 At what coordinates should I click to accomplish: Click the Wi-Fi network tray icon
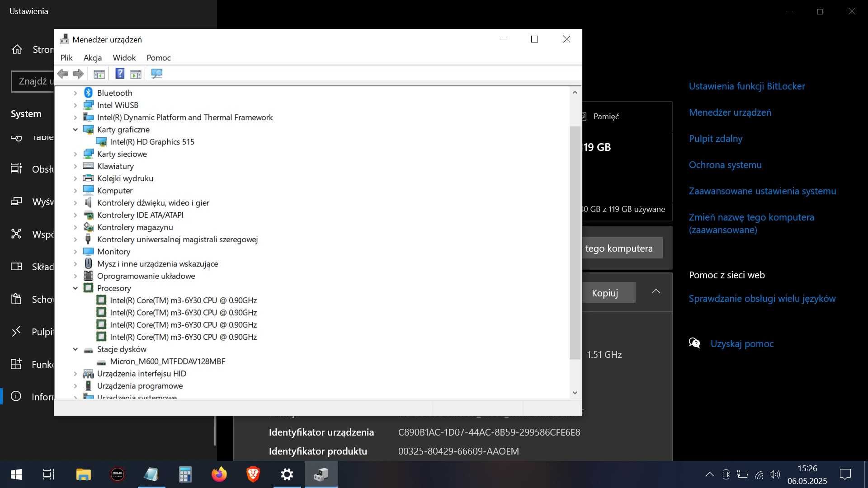point(759,475)
